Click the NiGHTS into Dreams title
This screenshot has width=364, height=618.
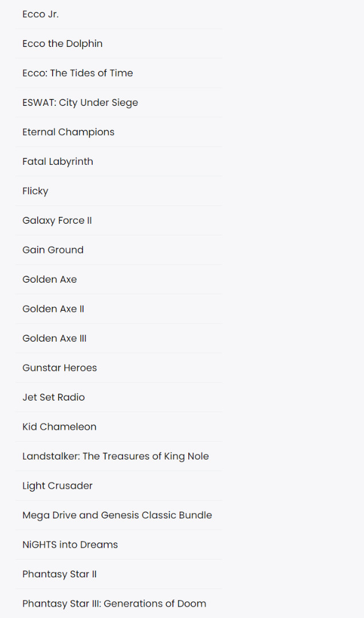(x=70, y=545)
